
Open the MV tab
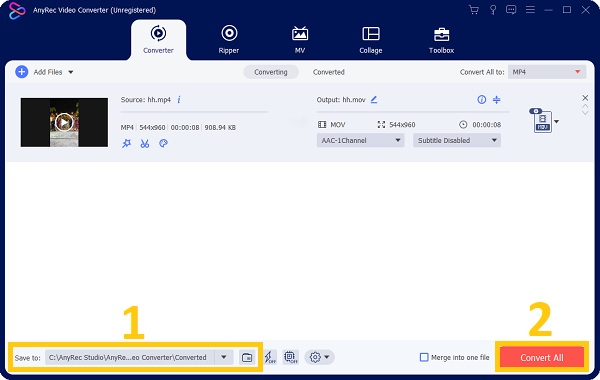[x=300, y=40]
